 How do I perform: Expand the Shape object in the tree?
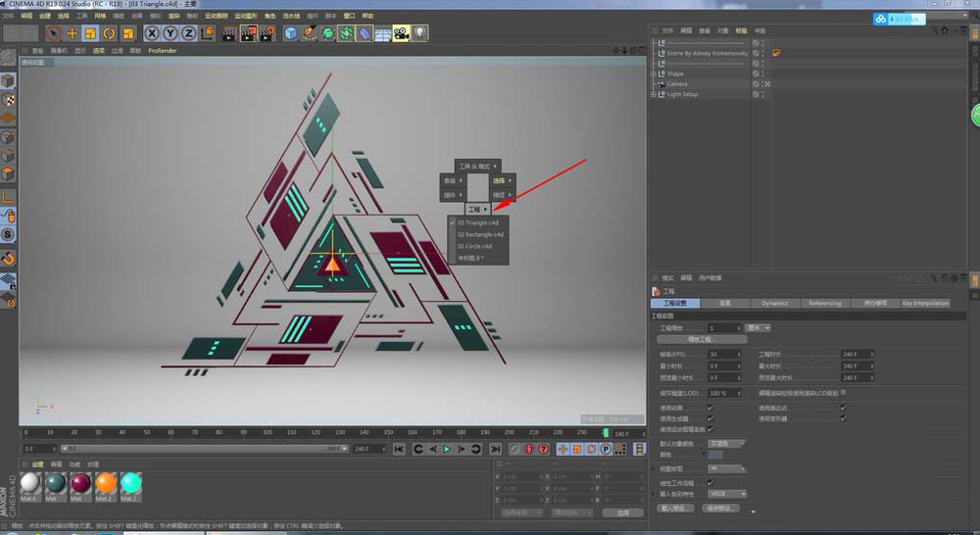653,73
